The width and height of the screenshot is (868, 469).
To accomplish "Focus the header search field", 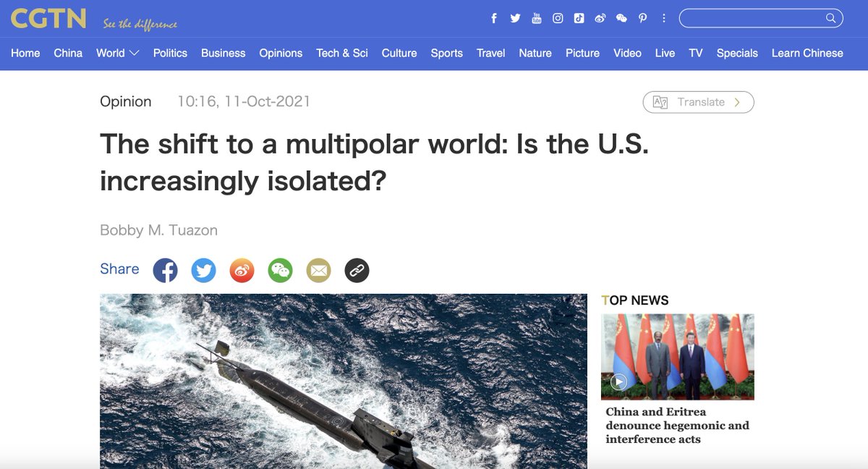I will point(761,18).
